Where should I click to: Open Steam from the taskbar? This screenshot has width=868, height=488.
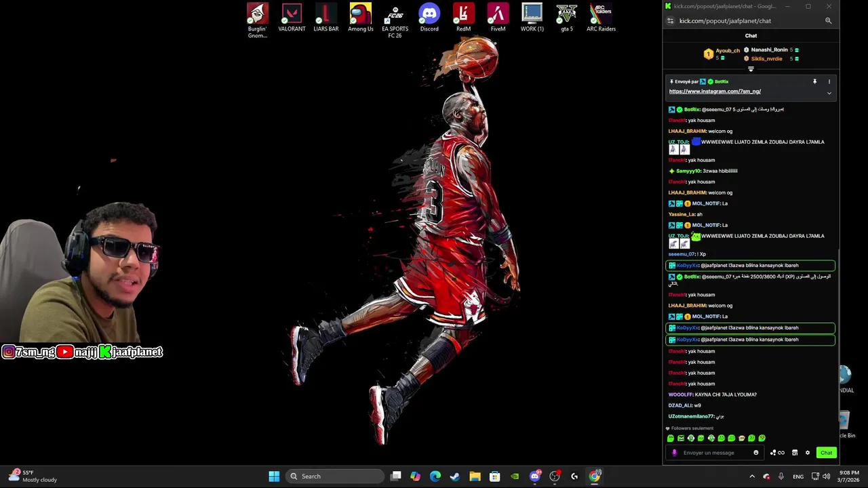pos(455,476)
